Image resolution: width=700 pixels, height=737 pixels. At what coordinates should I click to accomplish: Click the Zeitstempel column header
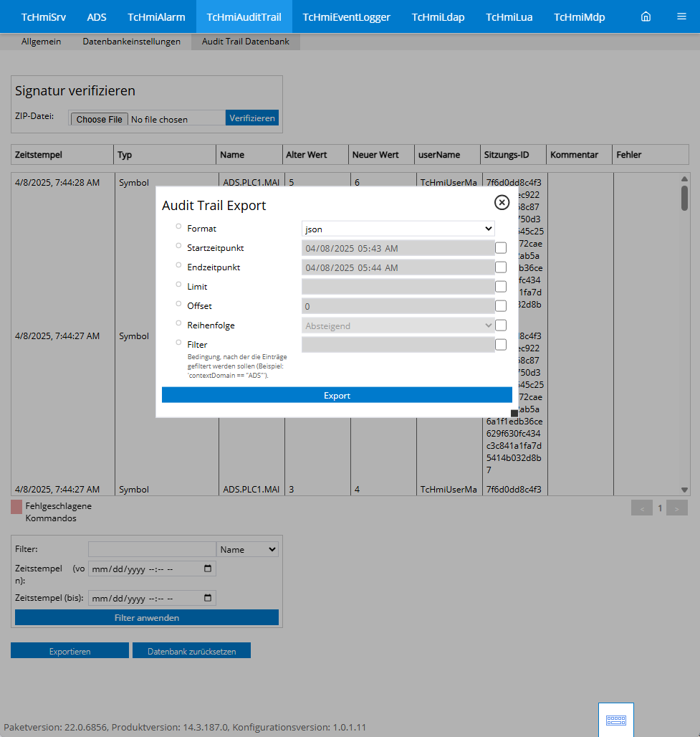[62, 155]
